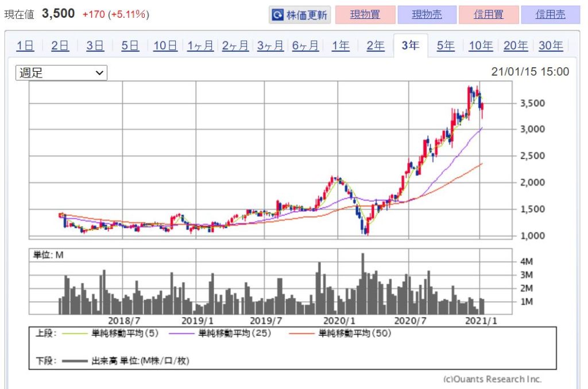588x389 pixels.
Task: Show the 3ヶ月 chart period
Action: click(270, 46)
